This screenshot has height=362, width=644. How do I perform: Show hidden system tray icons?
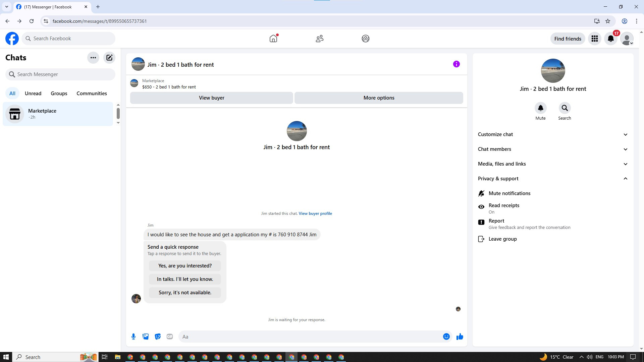click(581, 357)
